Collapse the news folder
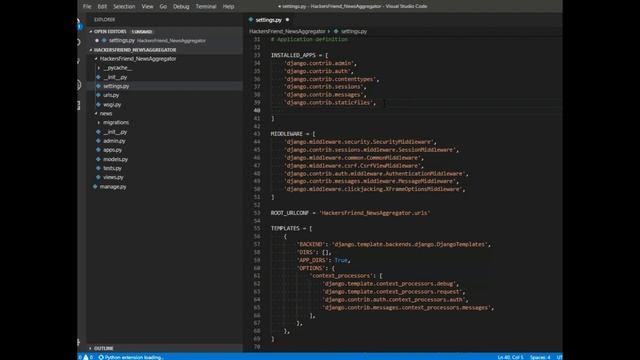 96,113
